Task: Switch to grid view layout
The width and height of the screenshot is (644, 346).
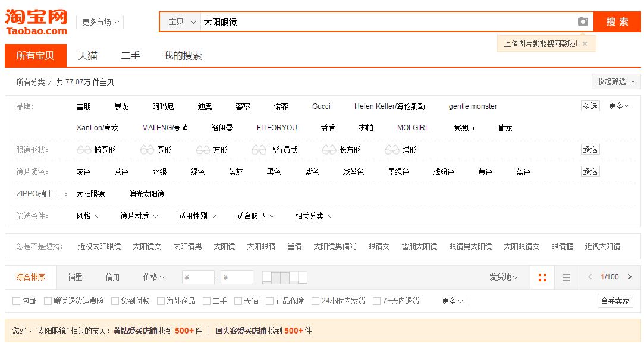Action: click(x=542, y=278)
